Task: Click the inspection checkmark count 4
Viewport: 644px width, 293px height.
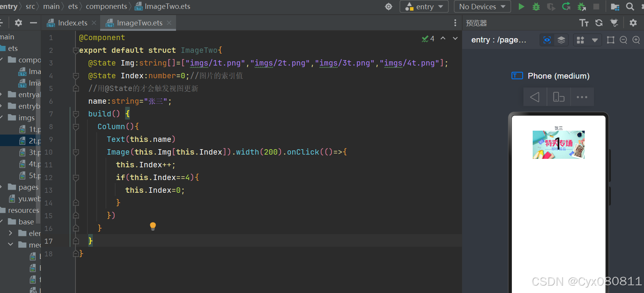Action: click(428, 39)
